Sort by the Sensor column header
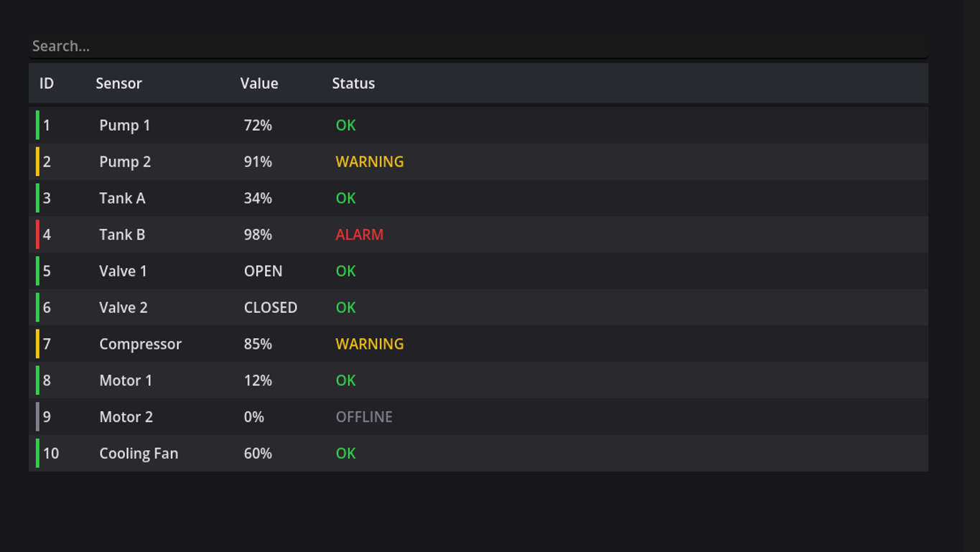980x552 pixels. pos(119,83)
